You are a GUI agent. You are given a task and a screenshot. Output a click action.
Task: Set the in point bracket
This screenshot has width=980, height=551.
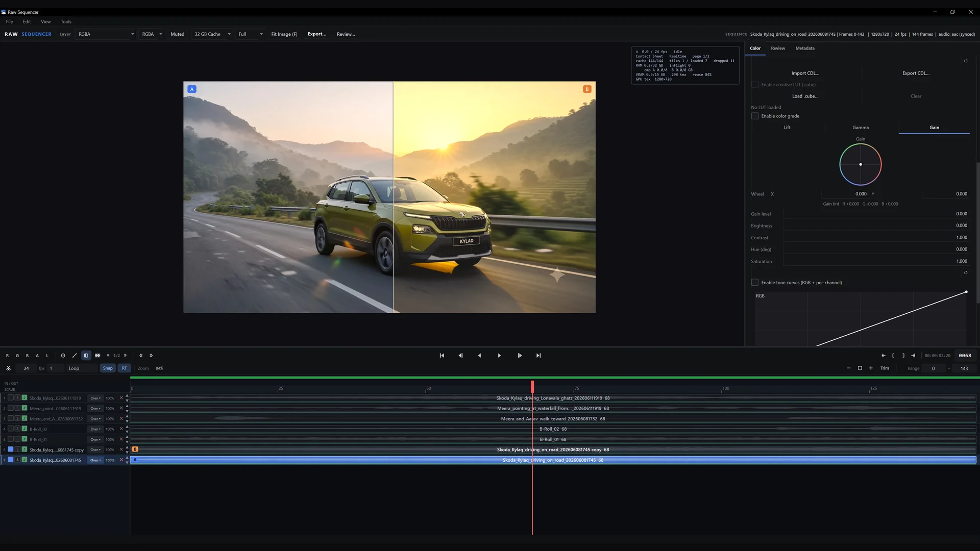(893, 356)
